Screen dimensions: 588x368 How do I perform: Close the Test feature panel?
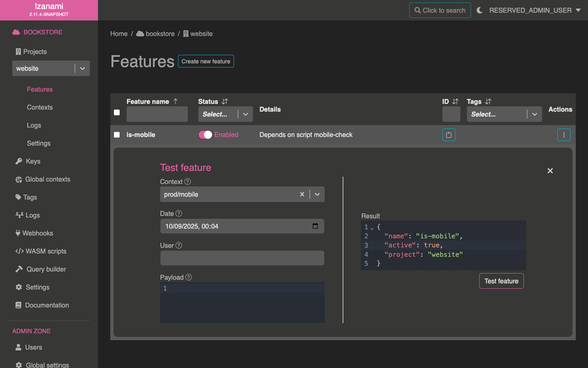pyautogui.click(x=550, y=171)
